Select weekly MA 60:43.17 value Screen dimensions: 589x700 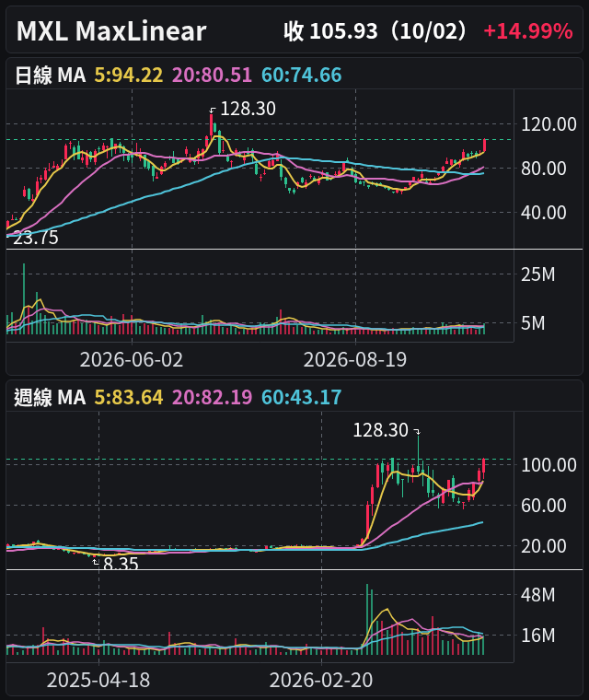coord(302,397)
